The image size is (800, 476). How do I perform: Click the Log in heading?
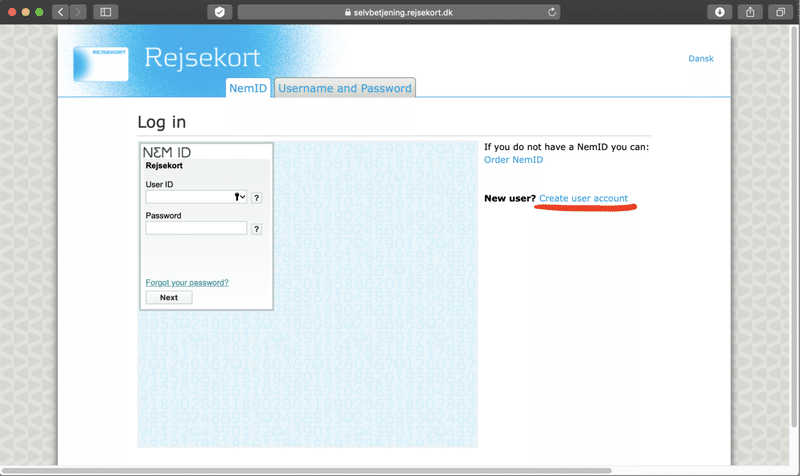[162, 122]
